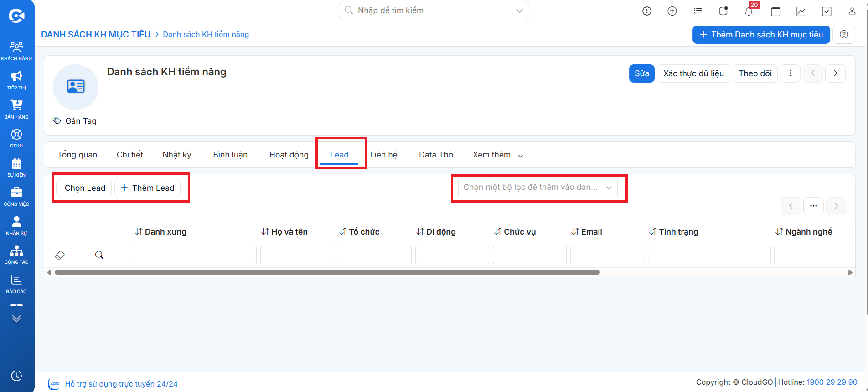The width and height of the screenshot is (868, 392).
Task: Click the eraser clear-filter icon
Action: coord(60,255)
